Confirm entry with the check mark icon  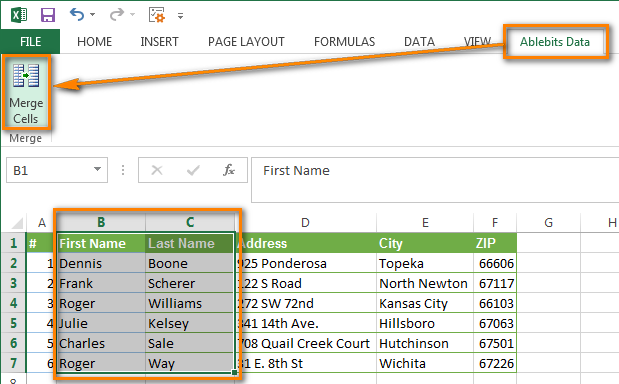193,170
